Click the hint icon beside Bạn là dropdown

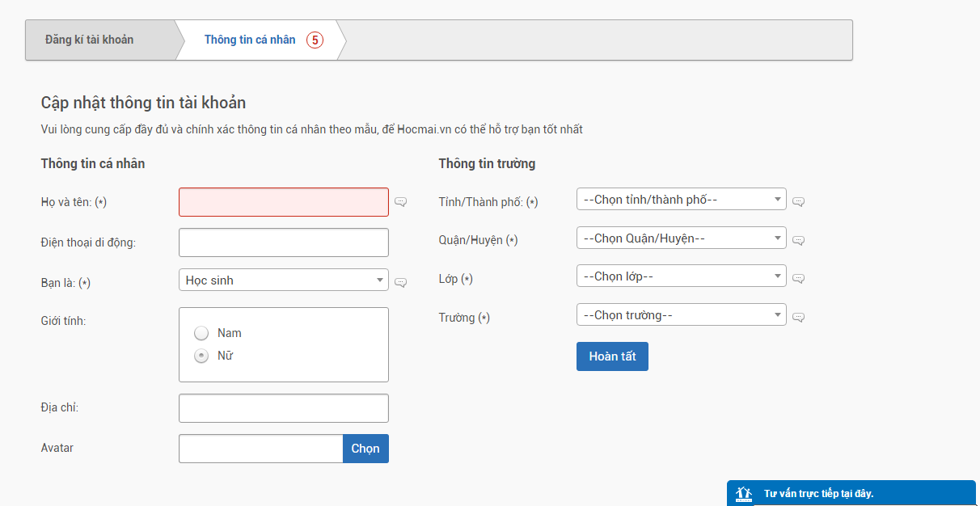point(400,283)
